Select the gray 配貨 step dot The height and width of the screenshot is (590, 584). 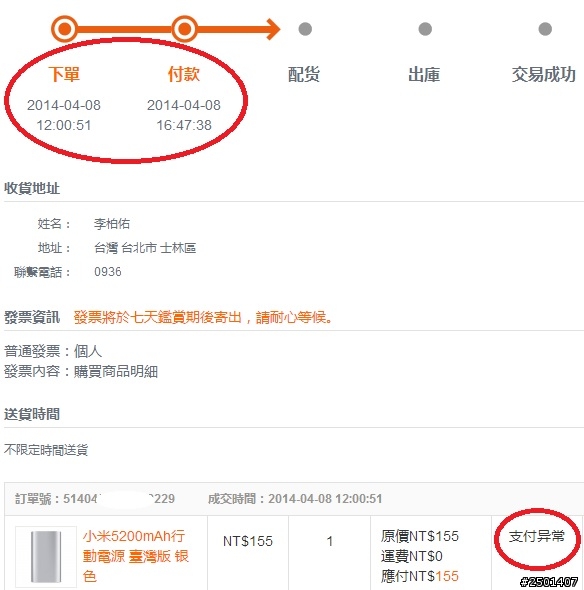coord(305,29)
